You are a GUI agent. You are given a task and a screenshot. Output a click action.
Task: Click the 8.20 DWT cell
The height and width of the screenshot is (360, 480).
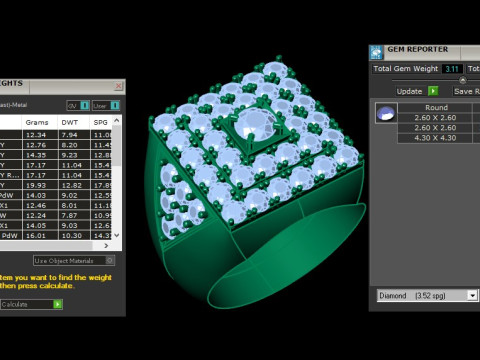coord(74,145)
